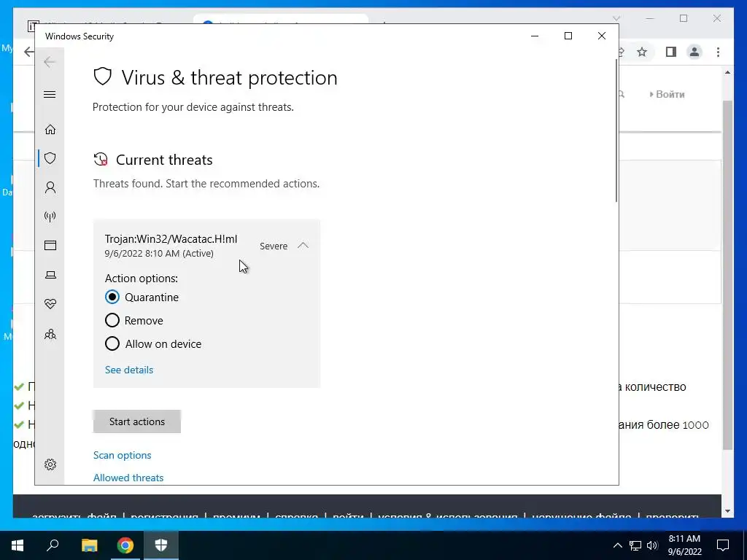Open Chrome profile avatar icon
Viewport: 747px width, 560px height.
tap(694, 52)
